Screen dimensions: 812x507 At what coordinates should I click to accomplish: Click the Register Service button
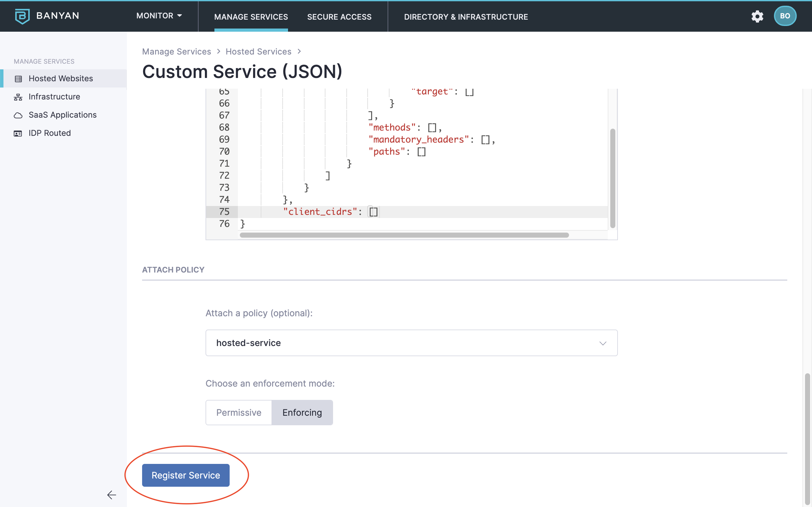tap(186, 475)
